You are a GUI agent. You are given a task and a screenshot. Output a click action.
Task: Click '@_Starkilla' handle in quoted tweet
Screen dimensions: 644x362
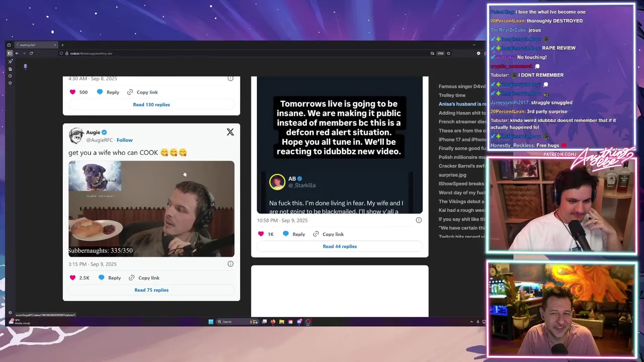click(x=302, y=185)
